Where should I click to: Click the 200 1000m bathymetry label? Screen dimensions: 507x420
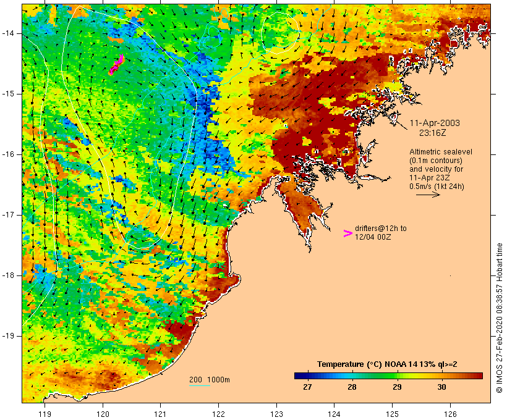pos(210,380)
